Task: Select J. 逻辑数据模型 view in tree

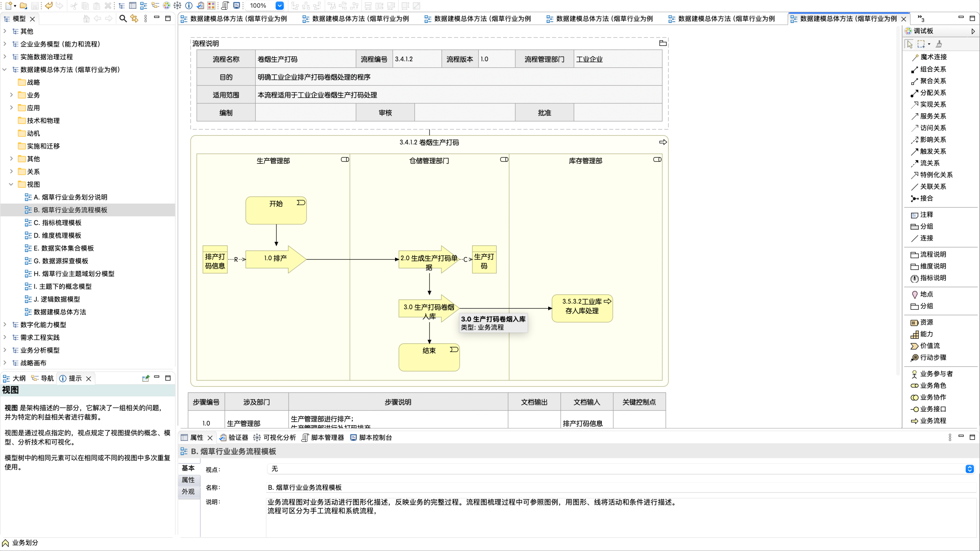Action: pyautogui.click(x=52, y=299)
